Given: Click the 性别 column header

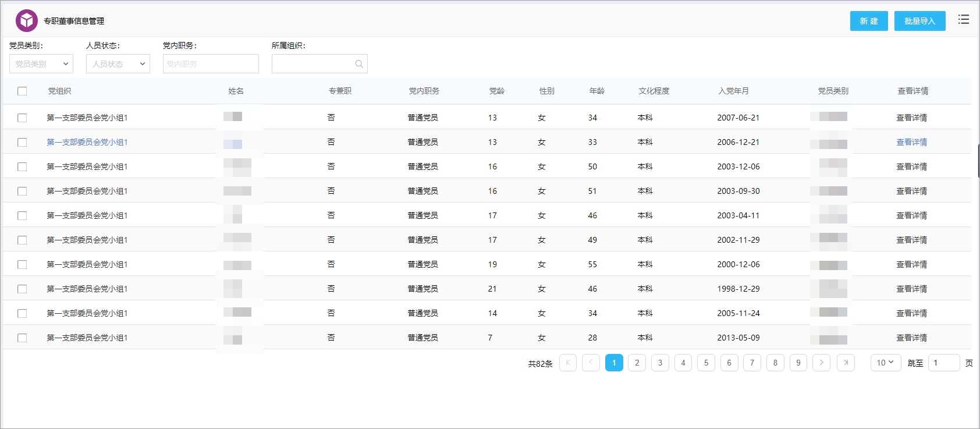Looking at the screenshot, I should coord(547,91).
